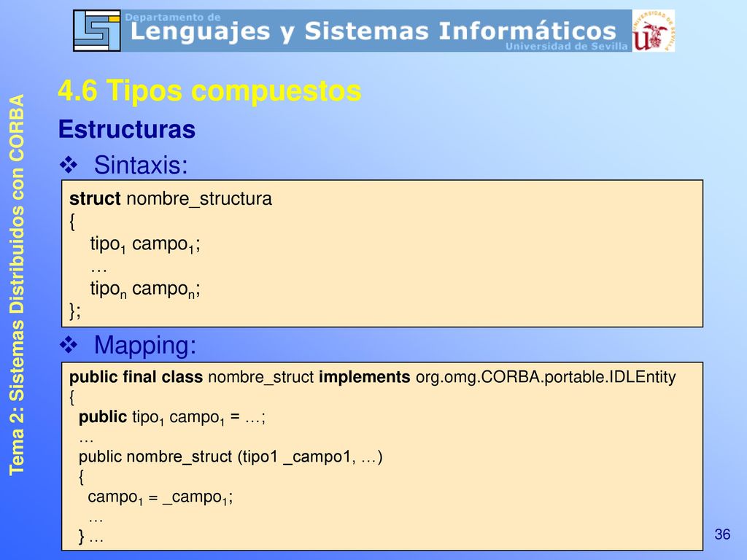Click the Universidad de Sevilla crest logo
This screenshot has width=747, height=560.
click(653, 31)
